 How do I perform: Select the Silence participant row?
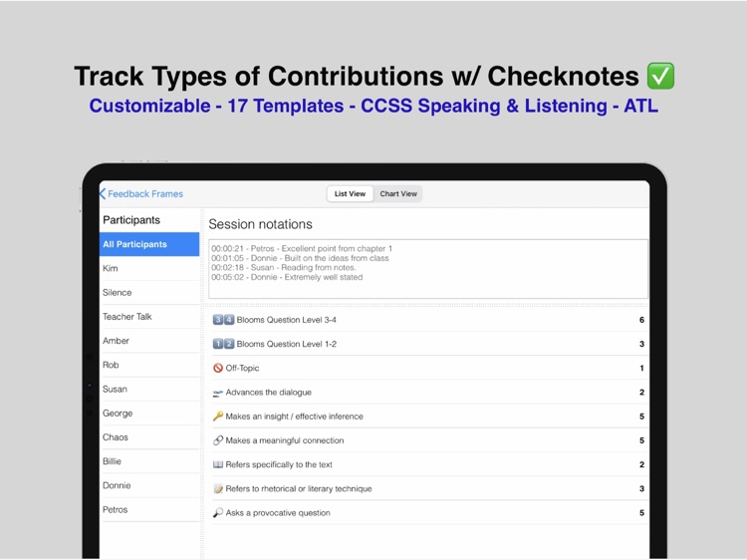click(x=149, y=293)
